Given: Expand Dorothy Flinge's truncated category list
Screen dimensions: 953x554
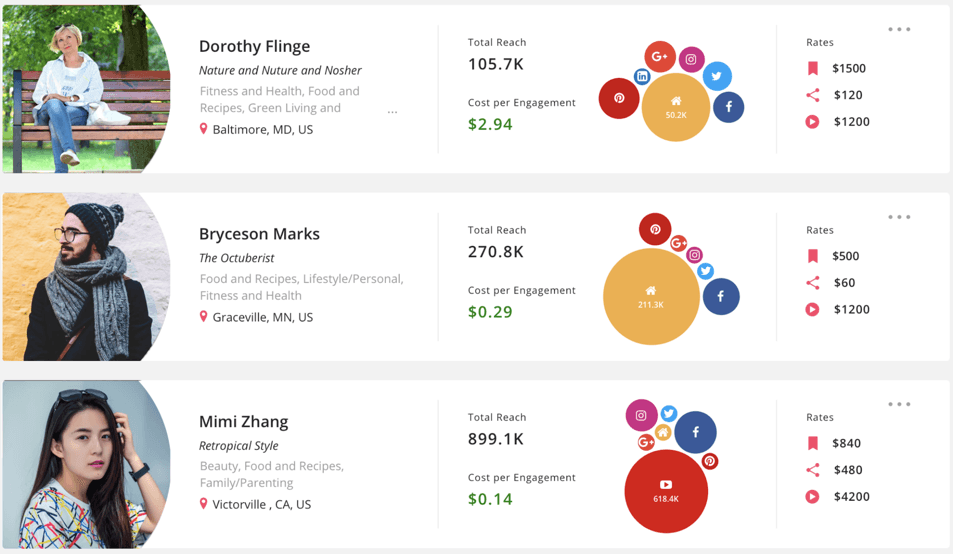Looking at the screenshot, I should (x=392, y=111).
